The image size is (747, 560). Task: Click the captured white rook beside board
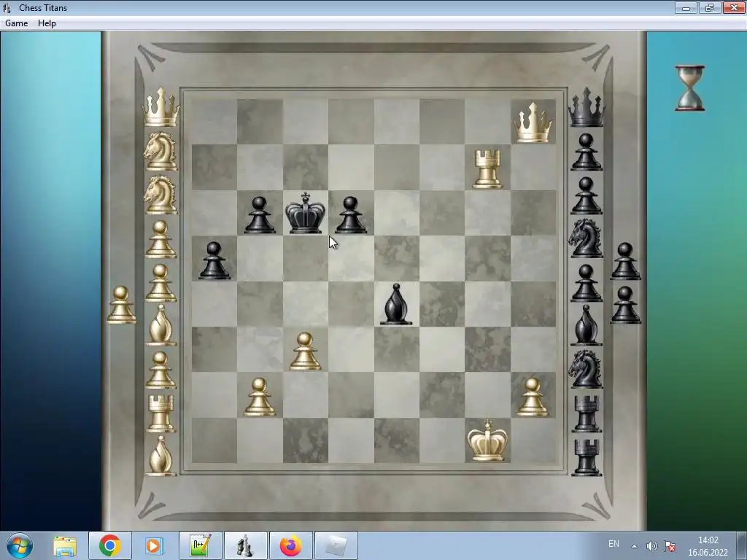160,413
